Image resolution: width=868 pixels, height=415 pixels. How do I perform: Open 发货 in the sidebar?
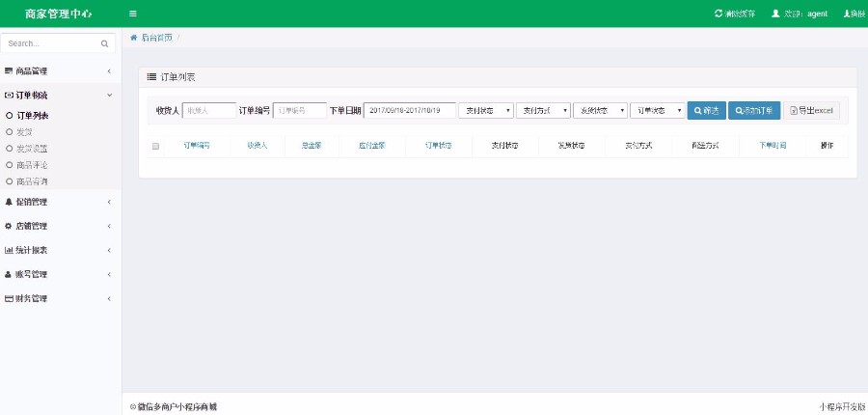[24, 132]
